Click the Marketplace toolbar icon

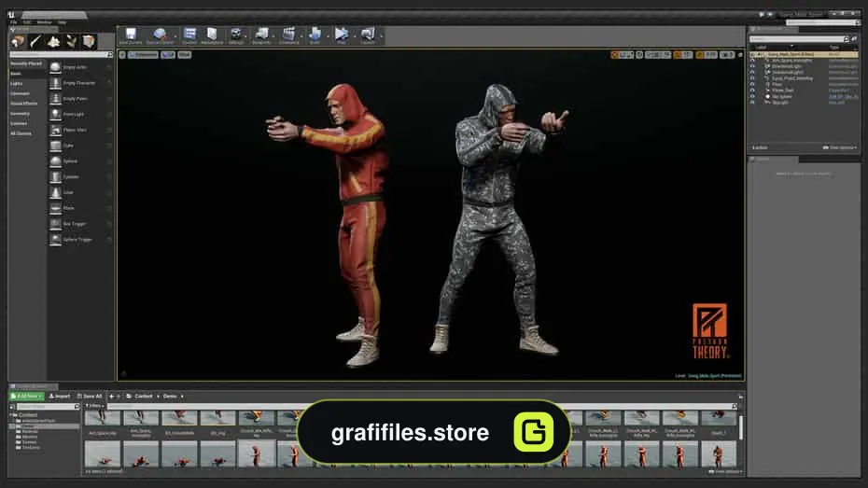212,35
